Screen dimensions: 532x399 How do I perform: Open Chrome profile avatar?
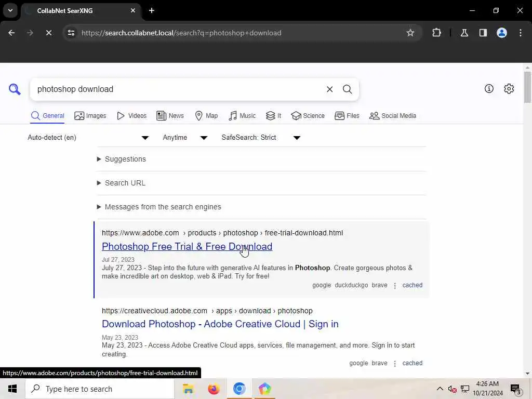[x=501, y=33]
